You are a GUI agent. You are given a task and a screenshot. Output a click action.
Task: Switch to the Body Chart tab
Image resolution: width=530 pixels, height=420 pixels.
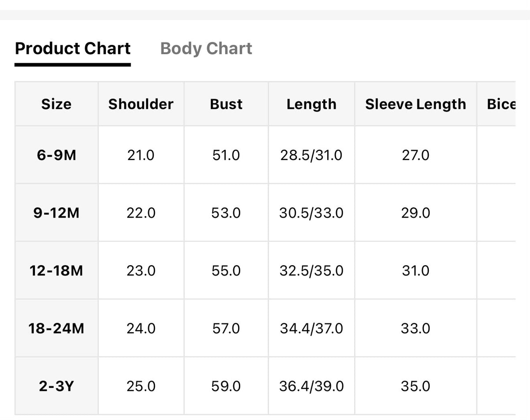coord(206,48)
